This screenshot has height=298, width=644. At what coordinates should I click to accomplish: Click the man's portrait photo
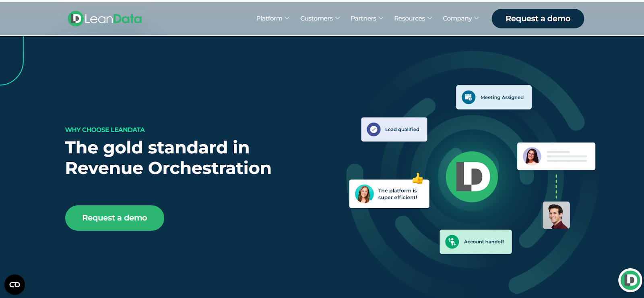click(556, 215)
